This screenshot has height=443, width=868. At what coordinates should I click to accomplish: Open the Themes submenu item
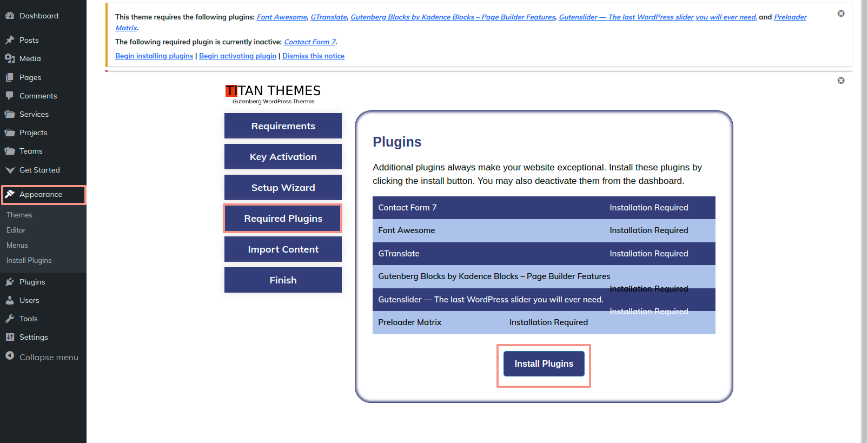pyautogui.click(x=19, y=215)
